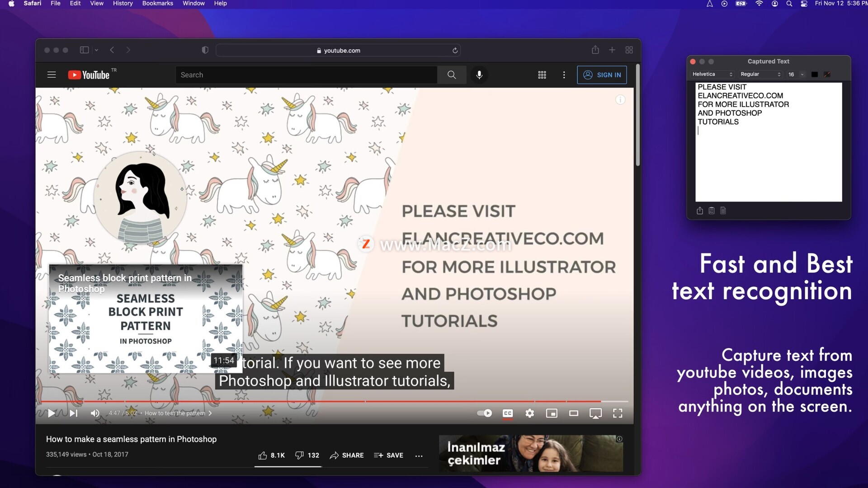868x488 pixels.
Task: Start AirPlay from the player
Action: tap(595, 413)
